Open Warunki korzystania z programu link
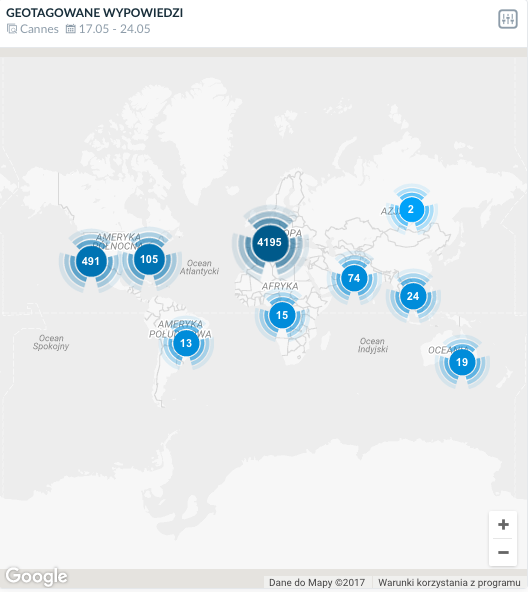 click(x=449, y=583)
